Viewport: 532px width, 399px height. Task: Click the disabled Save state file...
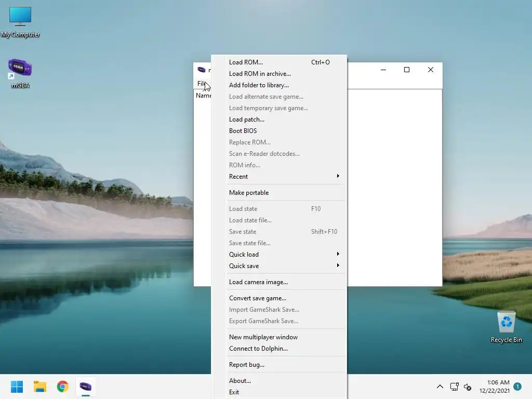(279, 243)
